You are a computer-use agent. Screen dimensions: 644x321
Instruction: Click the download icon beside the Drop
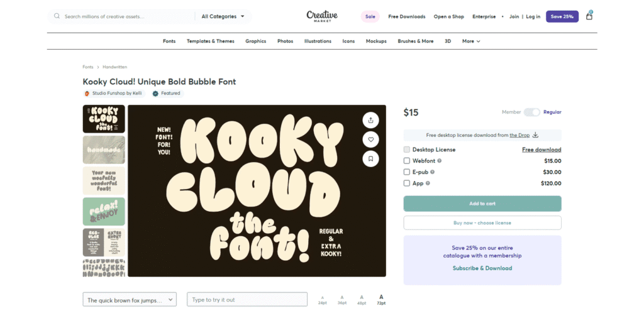(x=535, y=135)
